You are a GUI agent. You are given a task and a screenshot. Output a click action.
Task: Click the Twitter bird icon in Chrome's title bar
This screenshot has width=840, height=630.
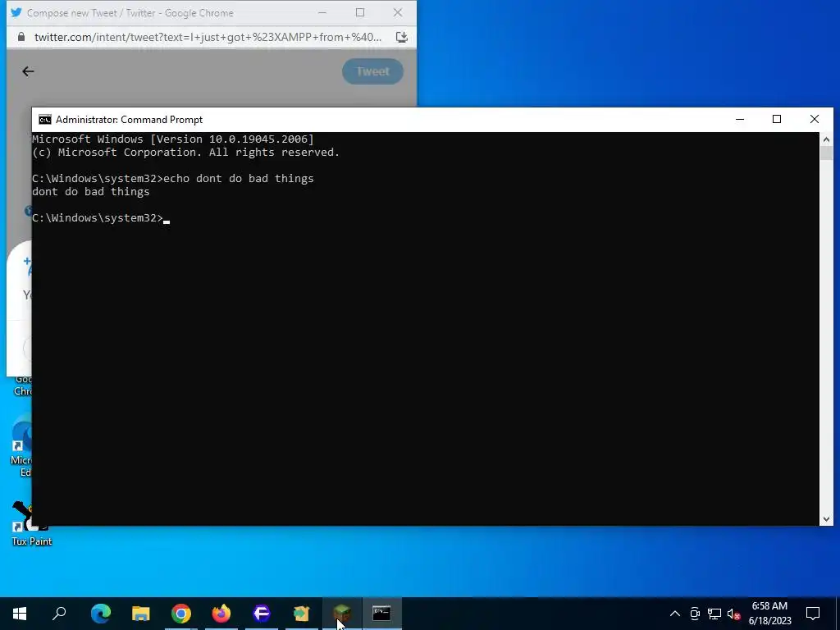[16, 12]
